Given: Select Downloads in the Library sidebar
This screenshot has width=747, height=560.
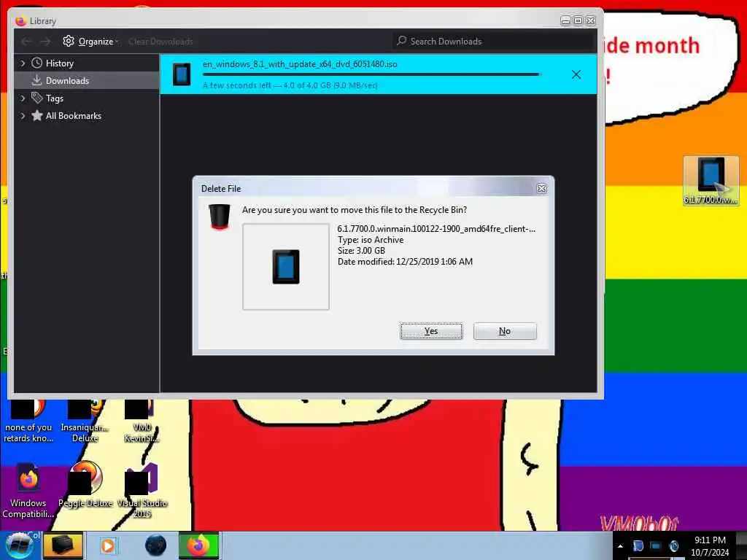Looking at the screenshot, I should pyautogui.click(x=87, y=80).
